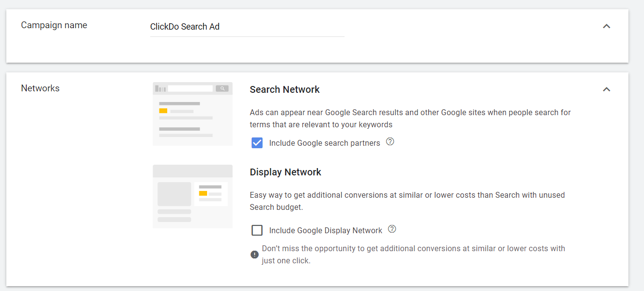Click the Campaign name text field
This screenshot has height=291, width=644.
[247, 27]
